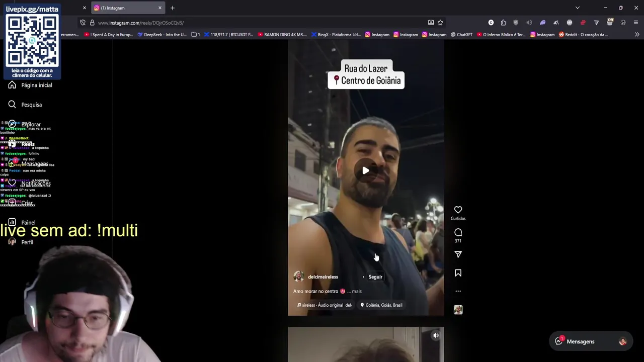
Task: Open the I Spent A Day in Europ... bookmark
Action: point(108,35)
